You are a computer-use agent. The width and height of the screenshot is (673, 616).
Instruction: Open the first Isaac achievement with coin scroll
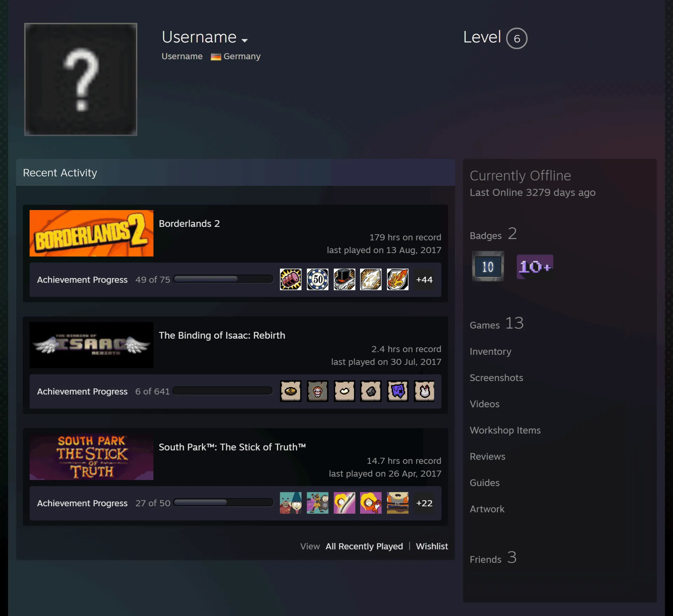(x=290, y=391)
